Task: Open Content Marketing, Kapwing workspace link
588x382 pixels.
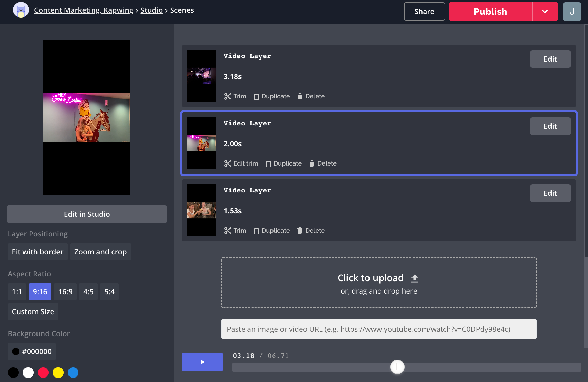Action: click(83, 10)
